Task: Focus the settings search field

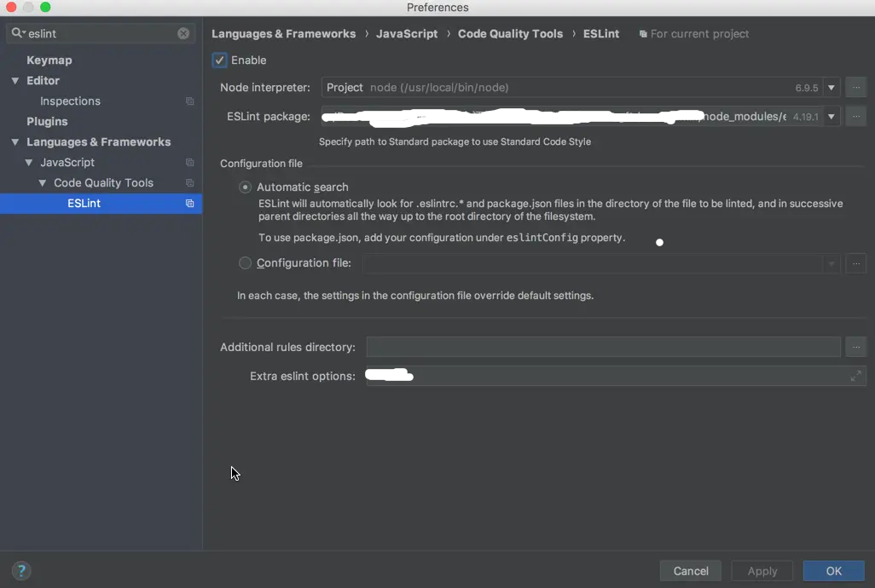Action: [101, 33]
